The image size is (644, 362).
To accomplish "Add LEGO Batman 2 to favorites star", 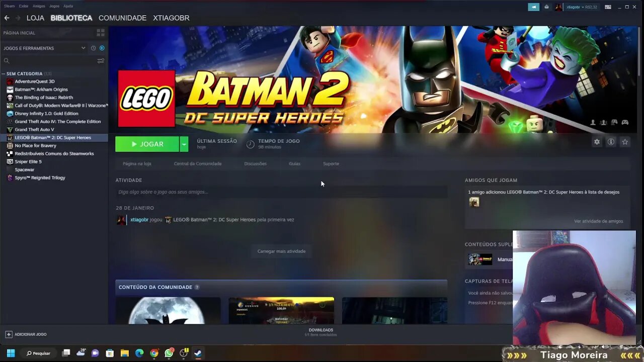I will (x=625, y=142).
